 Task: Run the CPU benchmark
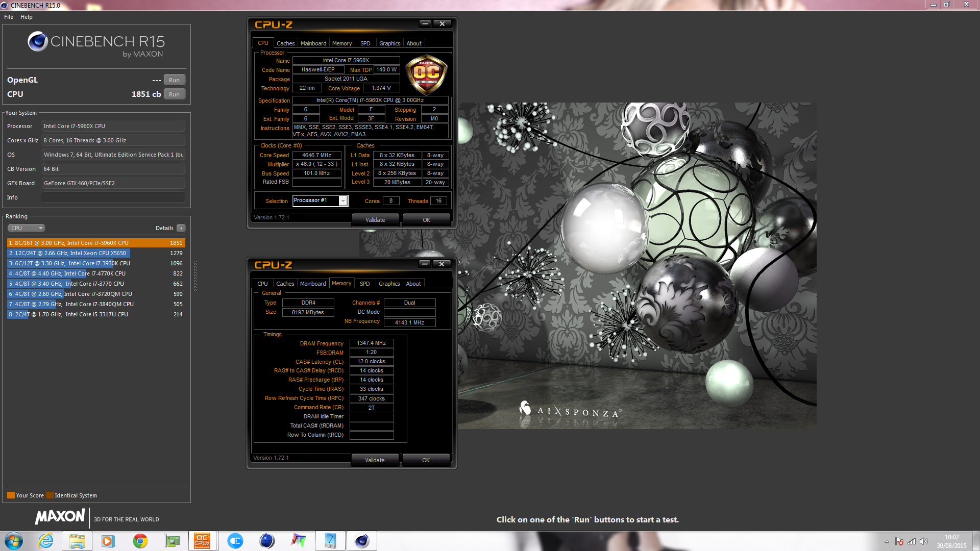click(174, 94)
